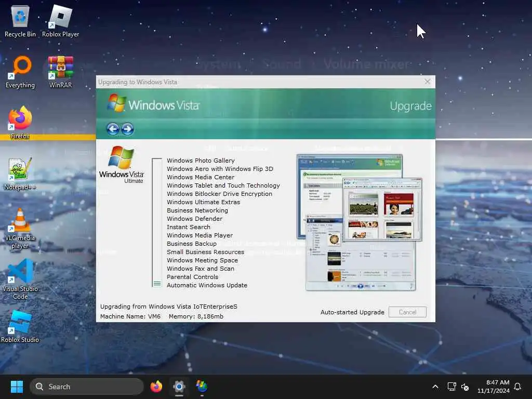The height and width of the screenshot is (399, 532).
Task: Select 'Small Business Resources' line
Action: (x=205, y=252)
